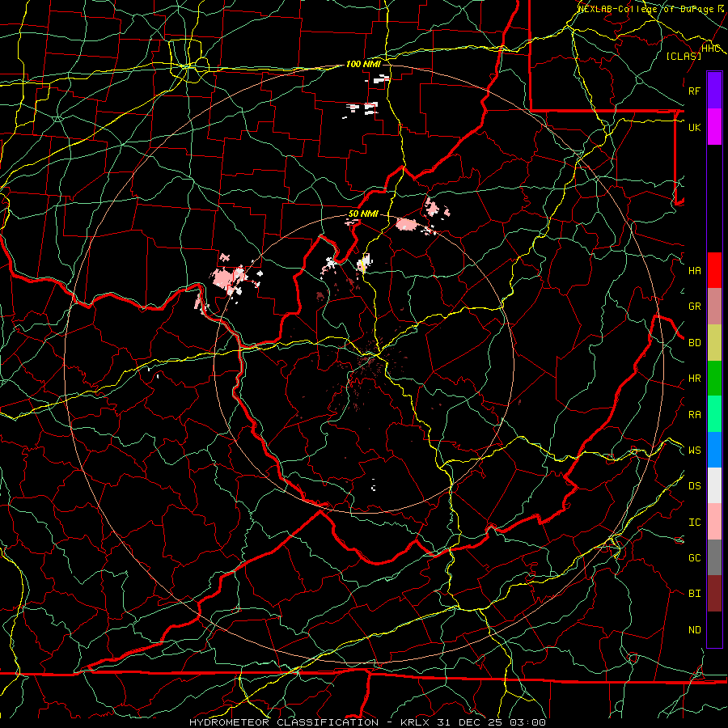The width and height of the screenshot is (728, 728).
Task: Click the 'KRLX' radar site identifier
Action: pyautogui.click(x=415, y=722)
